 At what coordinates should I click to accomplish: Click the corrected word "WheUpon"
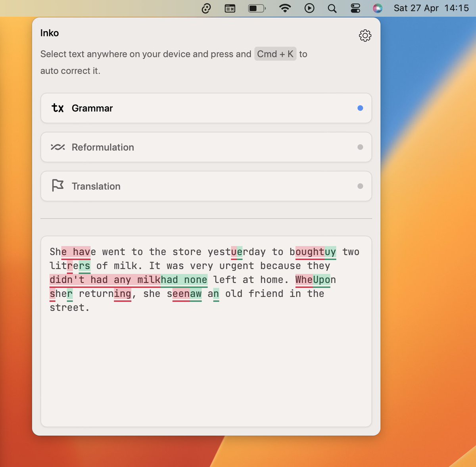pyautogui.click(x=316, y=280)
